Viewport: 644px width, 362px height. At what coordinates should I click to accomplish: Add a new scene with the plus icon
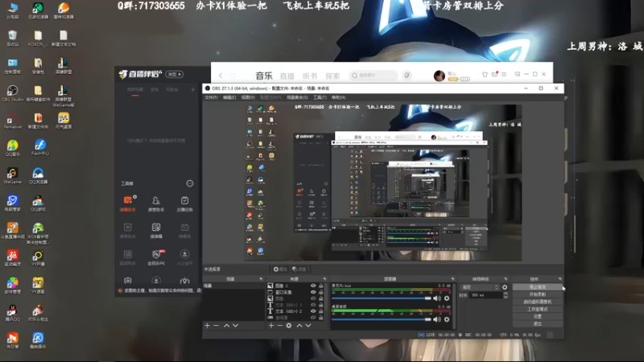click(x=207, y=326)
